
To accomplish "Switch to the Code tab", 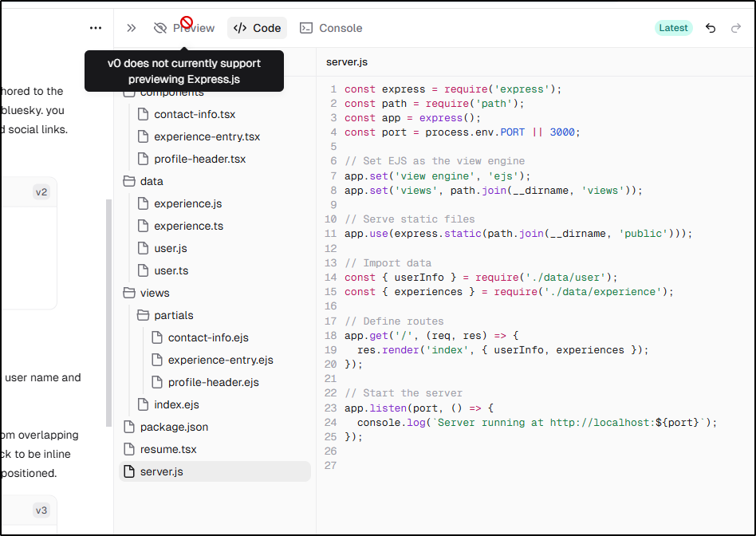I will tap(257, 28).
